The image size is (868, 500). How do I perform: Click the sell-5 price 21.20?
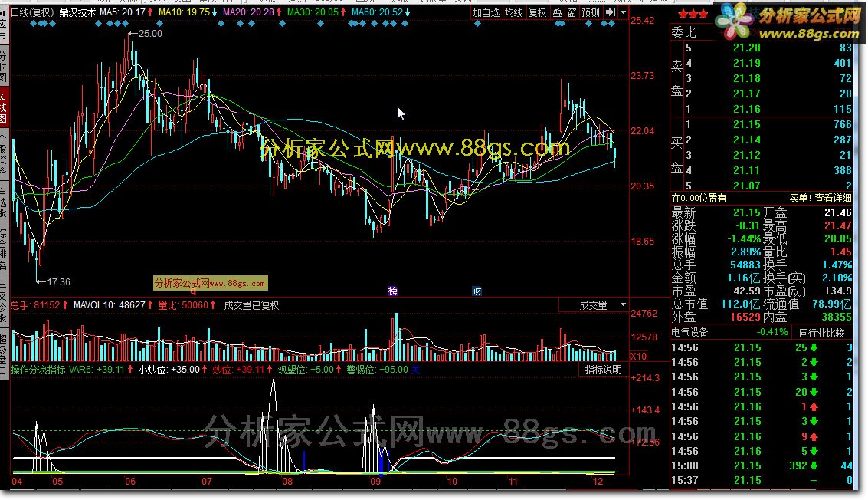pyautogui.click(x=747, y=48)
